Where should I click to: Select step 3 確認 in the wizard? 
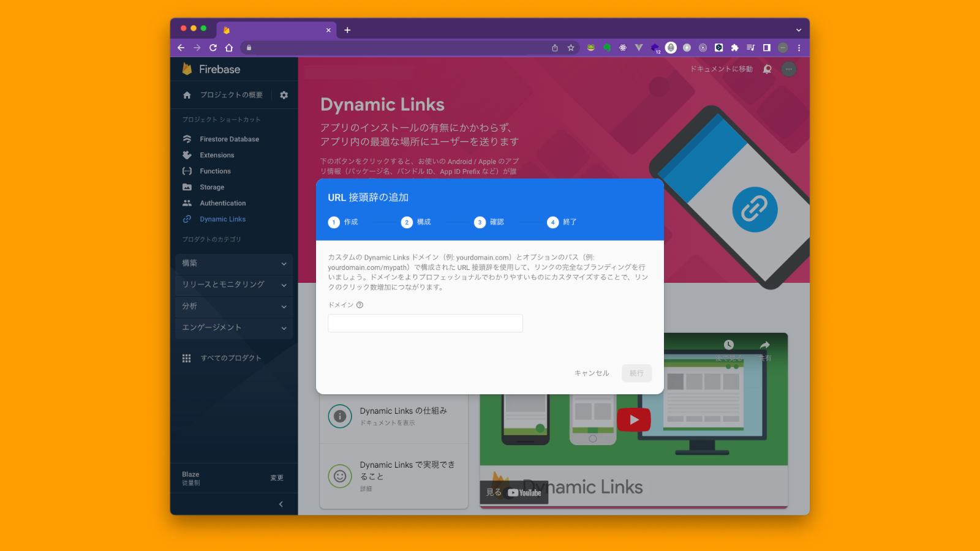click(489, 222)
